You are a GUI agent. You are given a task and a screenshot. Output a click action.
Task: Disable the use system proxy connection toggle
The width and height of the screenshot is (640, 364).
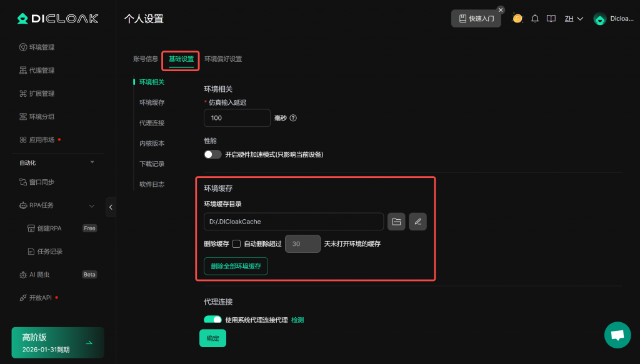tap(213, 320)
